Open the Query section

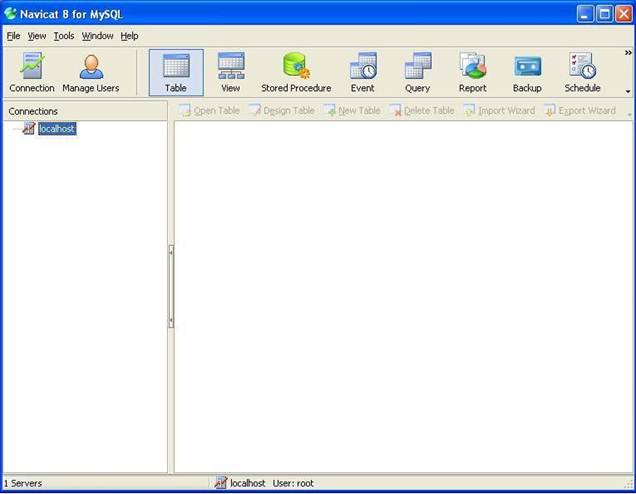[417, 72]
